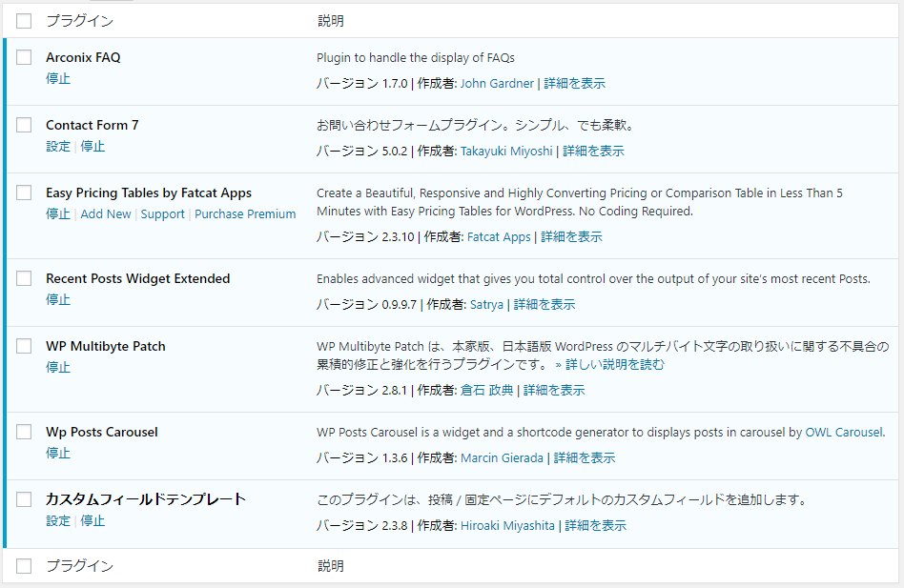Check the Recent Posts Widget Extended checkbox
Image resolution: width=904 pixels, height=588 pixels.
24,278
